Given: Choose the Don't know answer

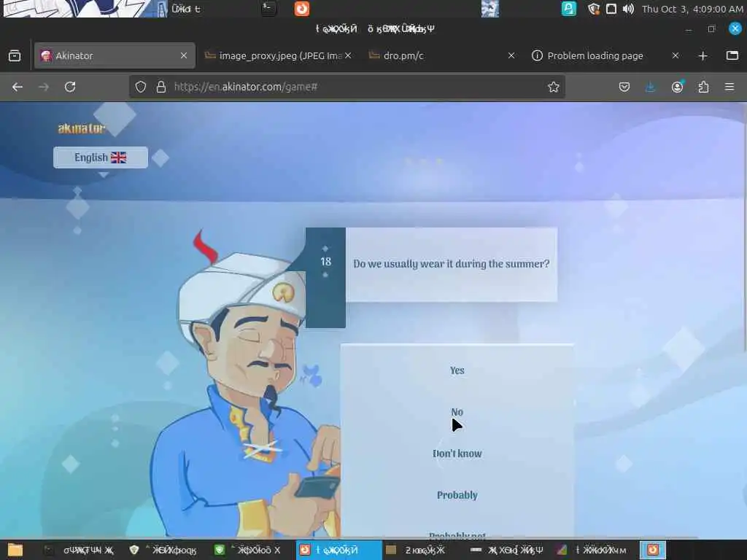Looking at the screenshot, I should pyautogui.click(x=457, y=454).
